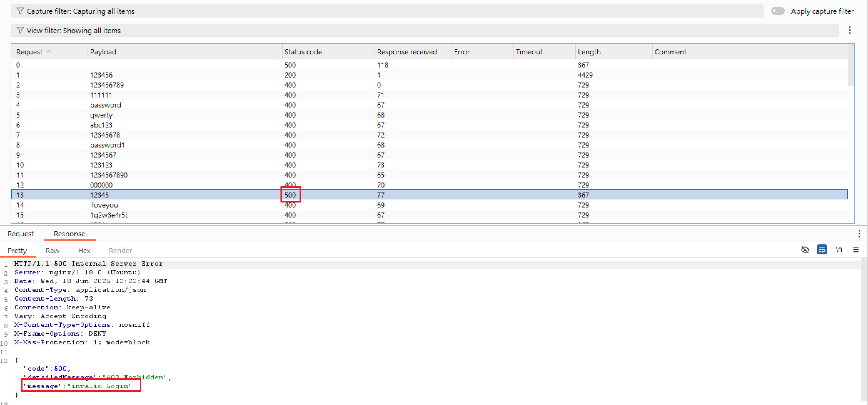This screenshot has height=405, width=868.
Task: Select row with payload 1234567
Action: [x=430, y=155]
